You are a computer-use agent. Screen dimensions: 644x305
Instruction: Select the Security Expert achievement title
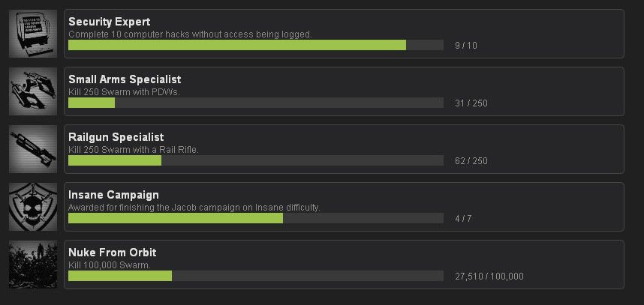point(109,22)
